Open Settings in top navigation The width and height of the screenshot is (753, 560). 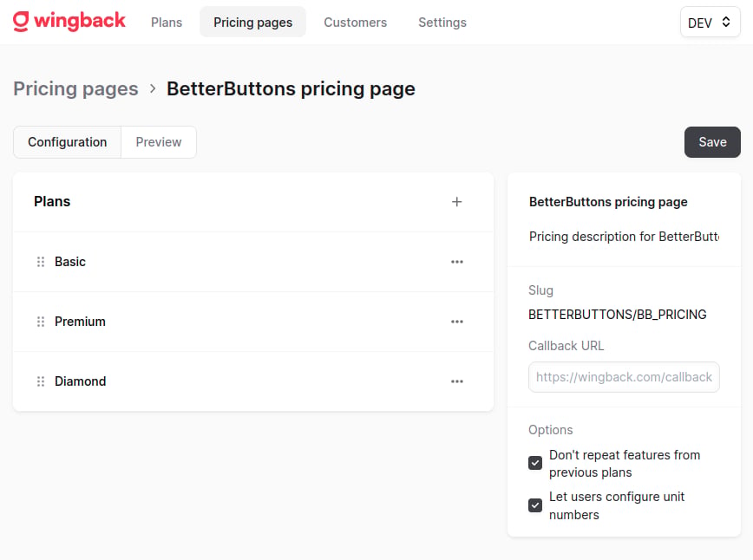pyautogui.click(x=442, y=22)
